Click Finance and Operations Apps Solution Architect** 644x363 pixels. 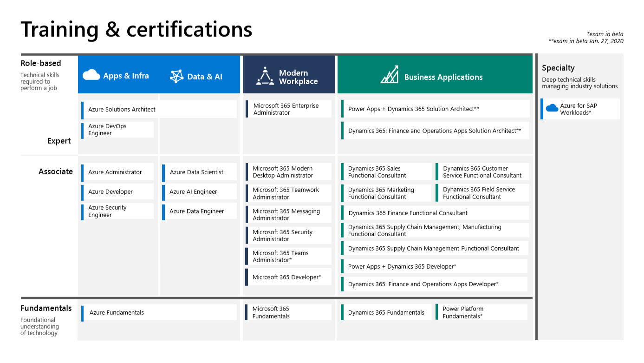[x=435, y=131]
